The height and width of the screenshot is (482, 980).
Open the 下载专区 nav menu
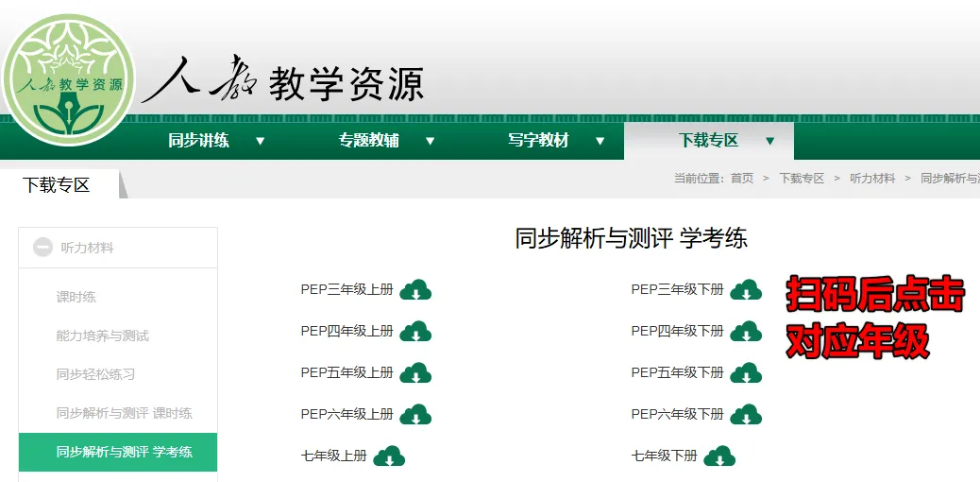pos(709,140)
